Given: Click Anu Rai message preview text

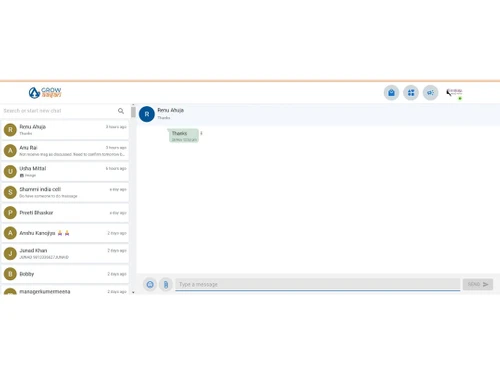Looking at the screenshot, I should click(72, 154).
